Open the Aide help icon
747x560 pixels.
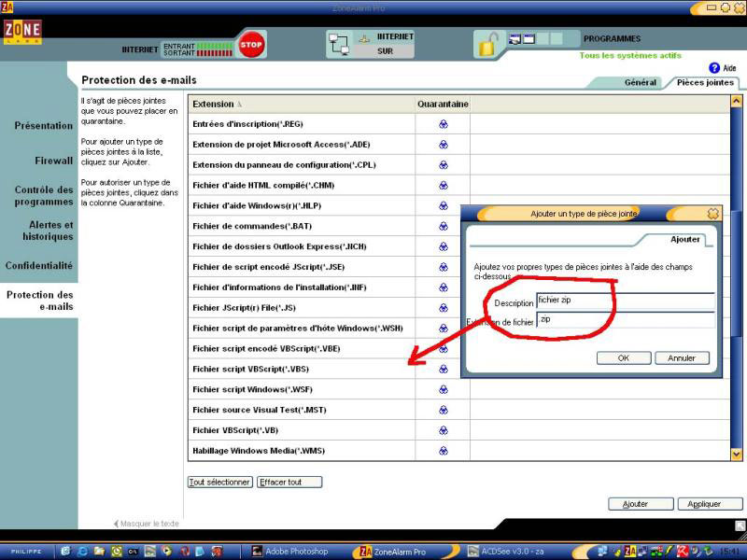(714, 68)
